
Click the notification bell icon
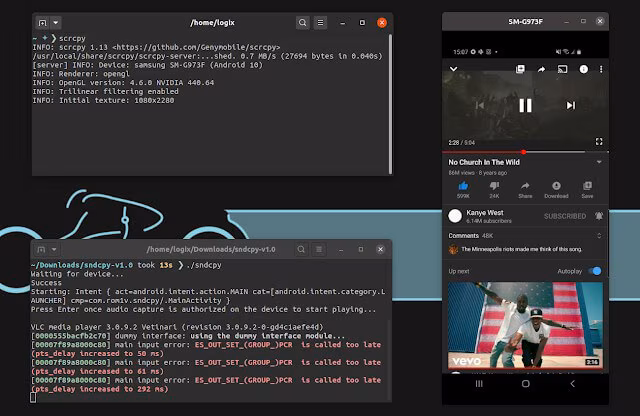(599, 216)
